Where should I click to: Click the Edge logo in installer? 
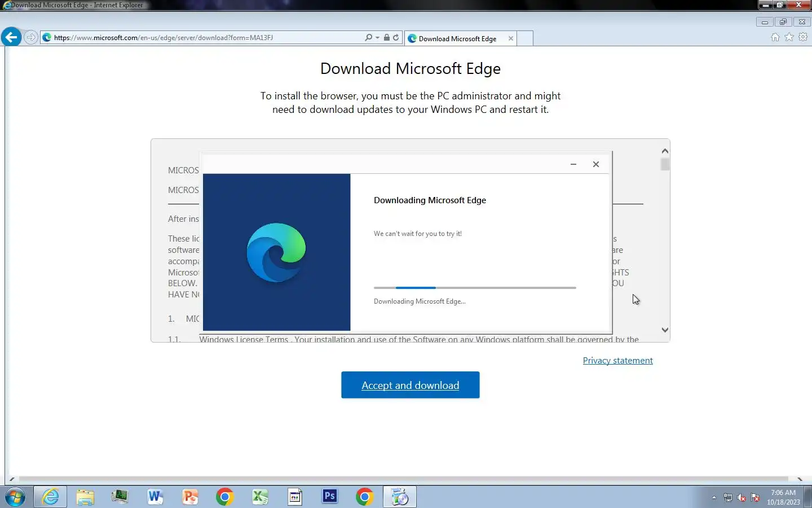(276, 252)
